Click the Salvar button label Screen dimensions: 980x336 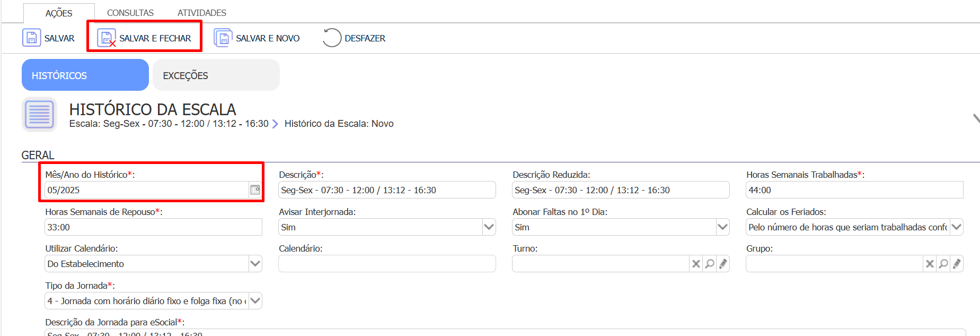(59, 38)
